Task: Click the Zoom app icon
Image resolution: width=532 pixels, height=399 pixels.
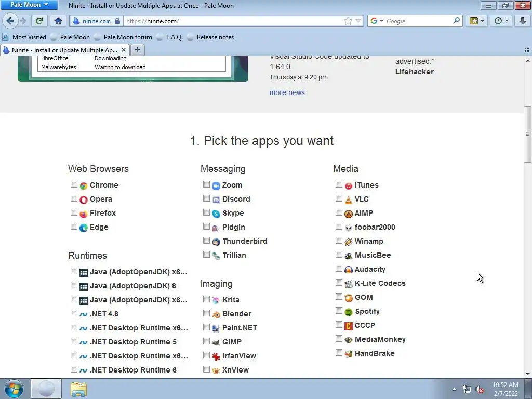Action: pos(216,185)
